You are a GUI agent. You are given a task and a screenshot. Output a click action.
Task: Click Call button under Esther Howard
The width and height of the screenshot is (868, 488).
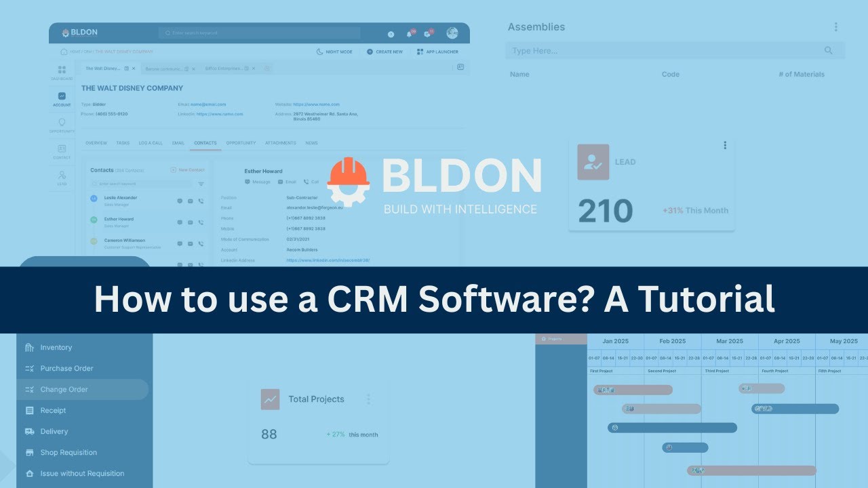[311, 182]
